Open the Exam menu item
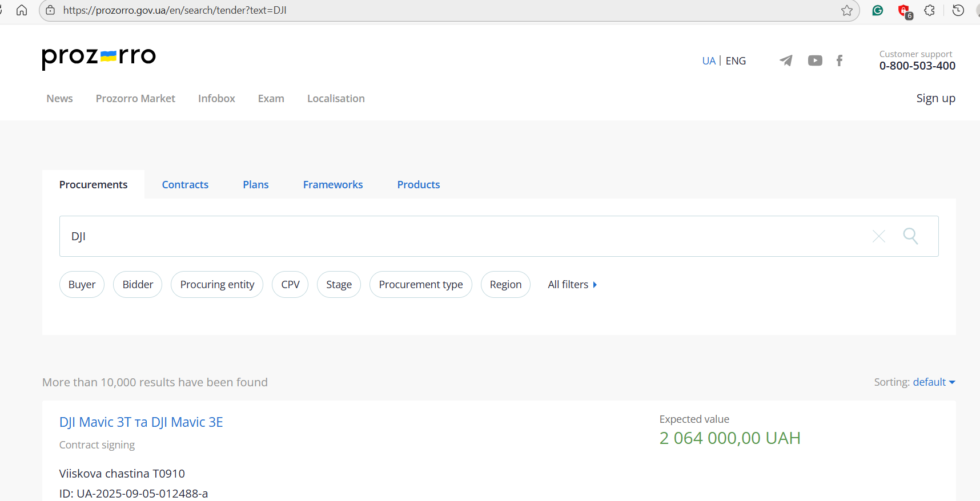Viewport: 980px width, 501px height. tap(271, 98)
